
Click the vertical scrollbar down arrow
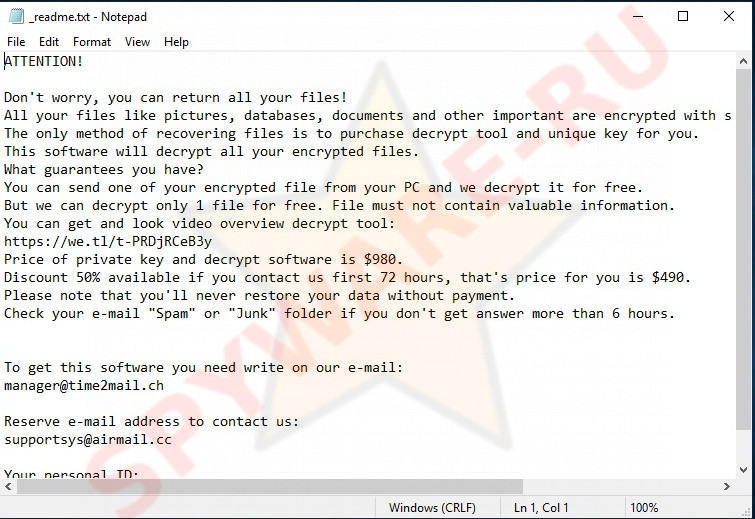(743, 469)
